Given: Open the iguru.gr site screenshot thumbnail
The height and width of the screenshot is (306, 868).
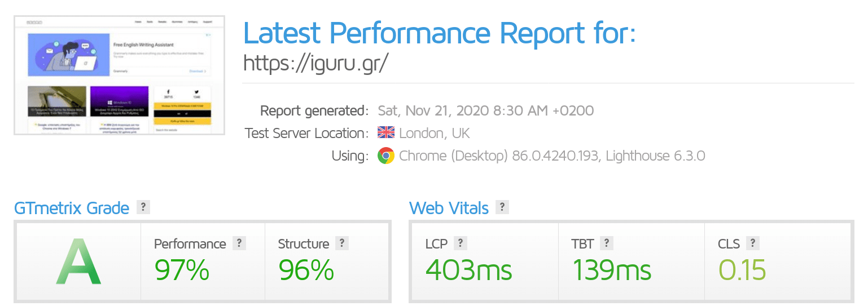Looking at the screenshot, I should pos(119,76).
